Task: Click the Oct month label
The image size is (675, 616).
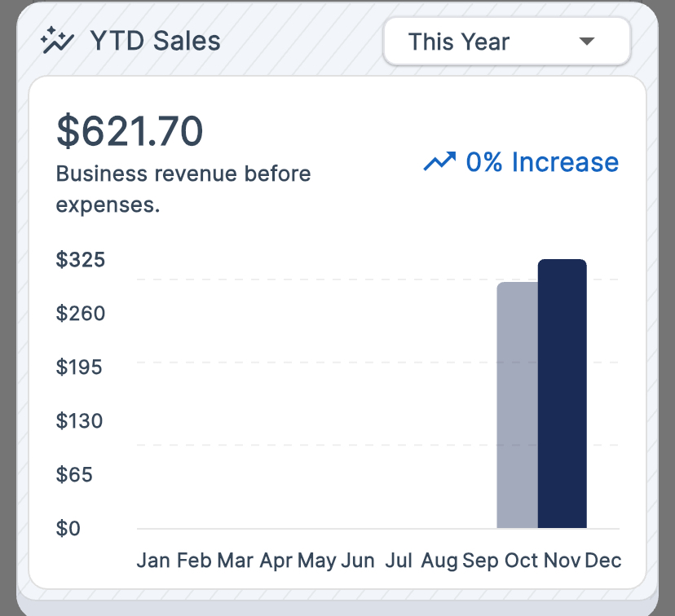Action: 521,561
